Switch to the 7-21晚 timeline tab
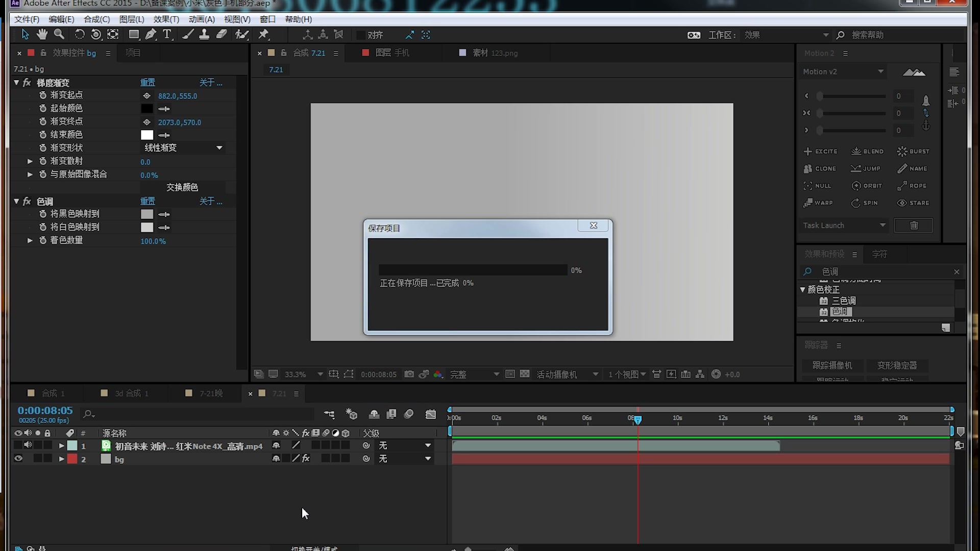 click(211, 393)
